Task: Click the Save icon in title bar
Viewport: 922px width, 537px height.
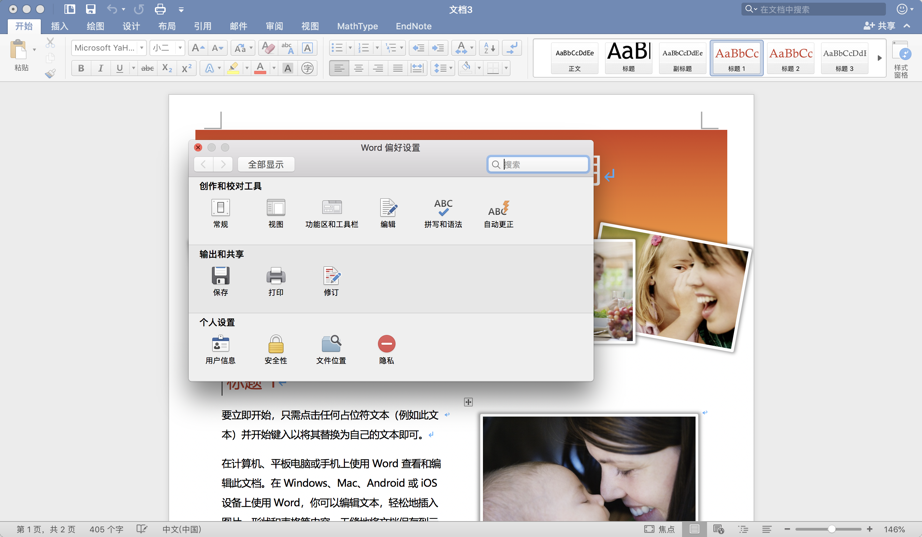Action: click(91, 9)
